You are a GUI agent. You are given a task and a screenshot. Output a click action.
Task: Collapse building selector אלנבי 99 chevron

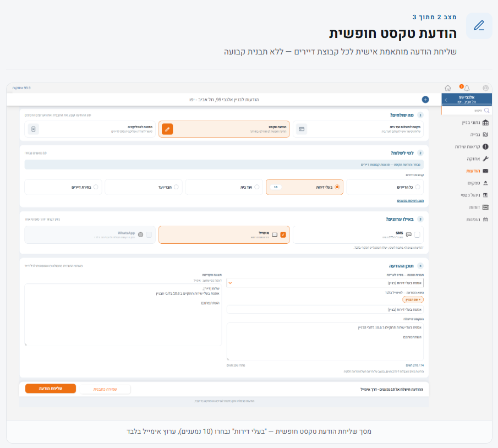(446, 100)
